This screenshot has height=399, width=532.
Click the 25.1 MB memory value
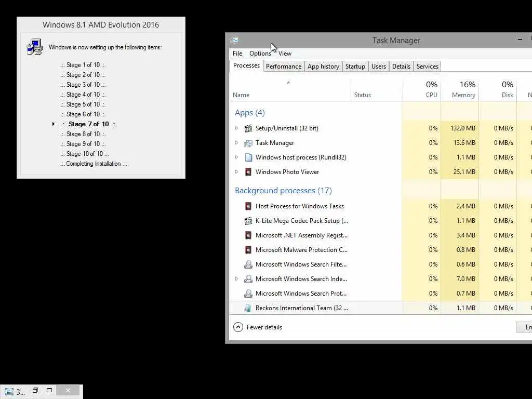point(464,172)
